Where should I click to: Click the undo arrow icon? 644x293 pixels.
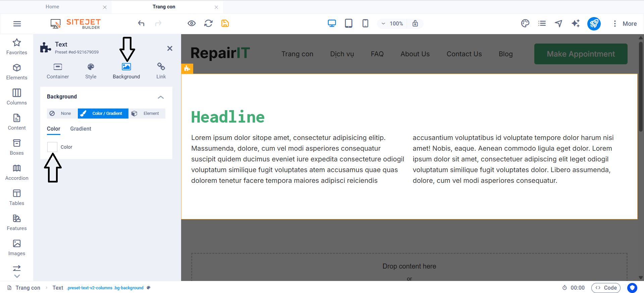point(141,23)
